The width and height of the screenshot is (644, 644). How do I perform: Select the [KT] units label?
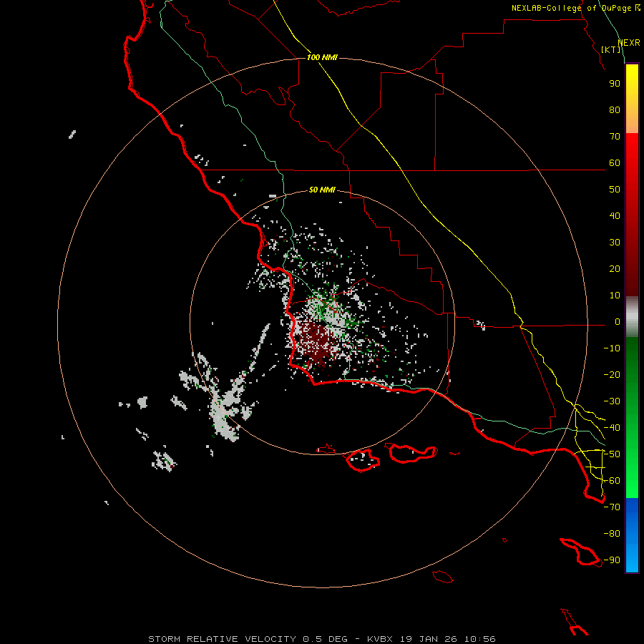point(611,49)
